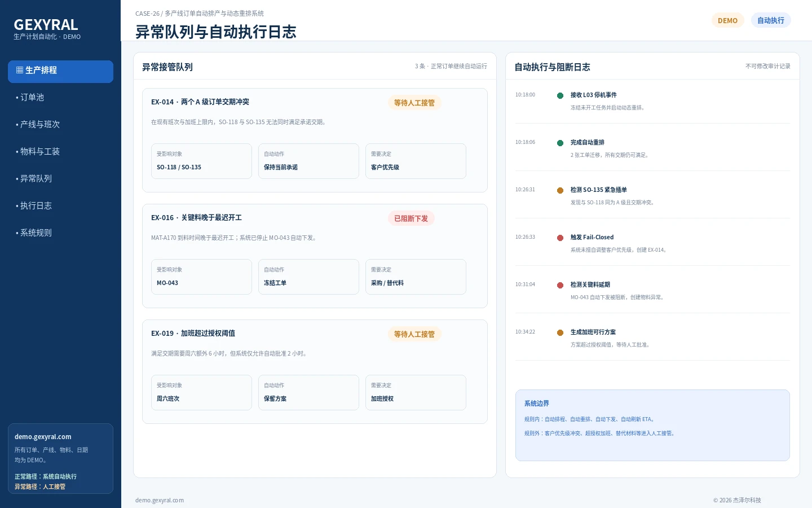Click the © 2026 杰泽尔科技 footer text

tap(737, 500)
